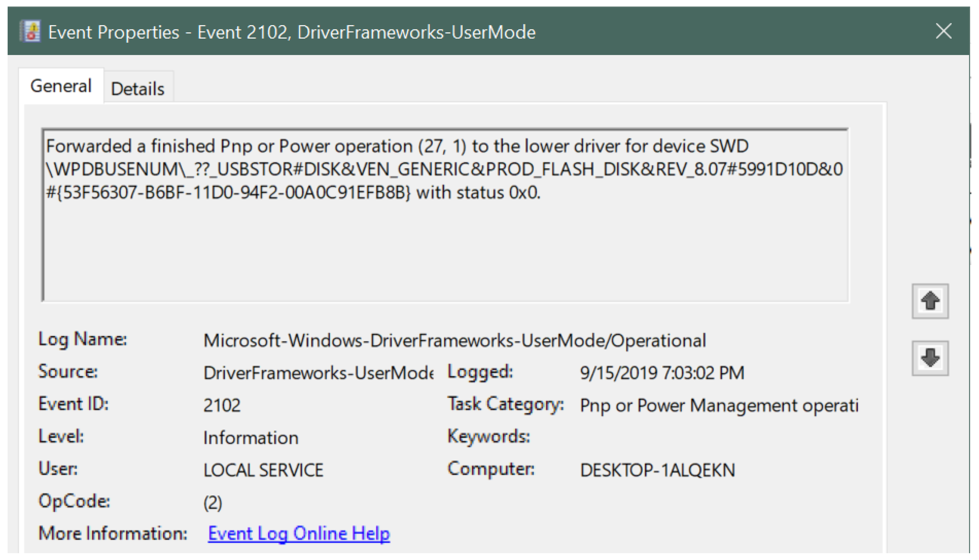979x560 pixels.
Task: Click the Task Category value Pnp or Power Management
Action: click(x=719, y=405)
